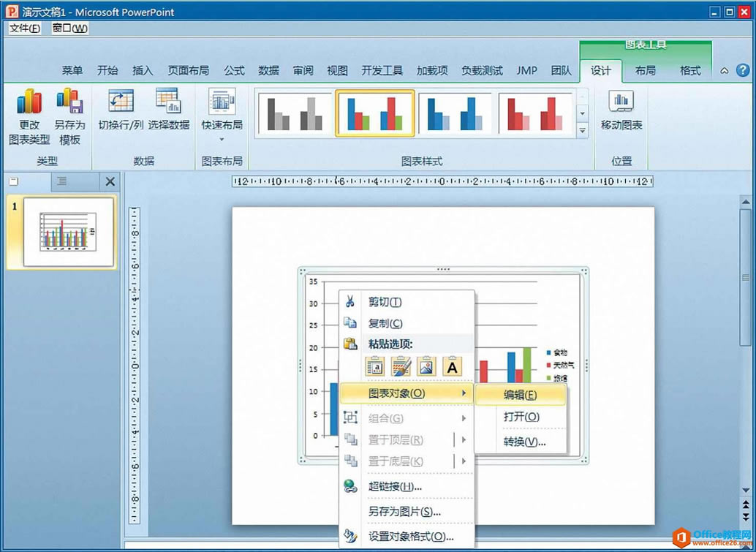Click paste option Picture icon
The height and width of the screenshot is (552, 756).
point(427,367)
